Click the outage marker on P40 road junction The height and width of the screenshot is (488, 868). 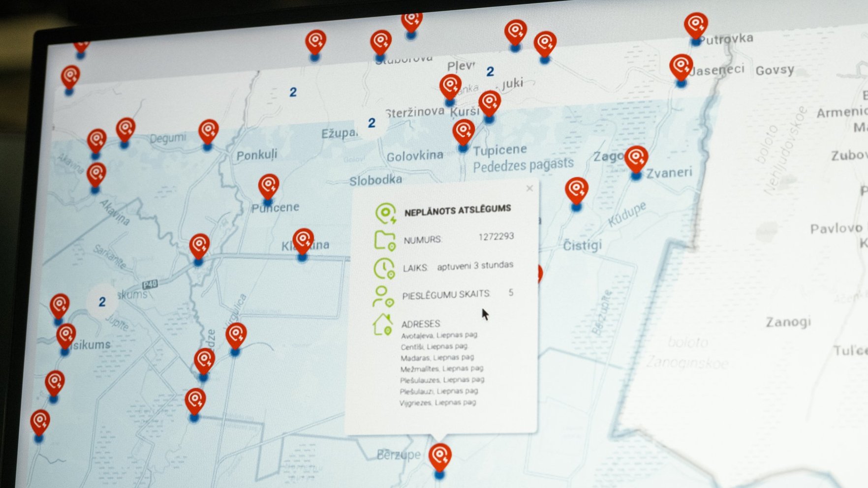(x=199, y=248)
